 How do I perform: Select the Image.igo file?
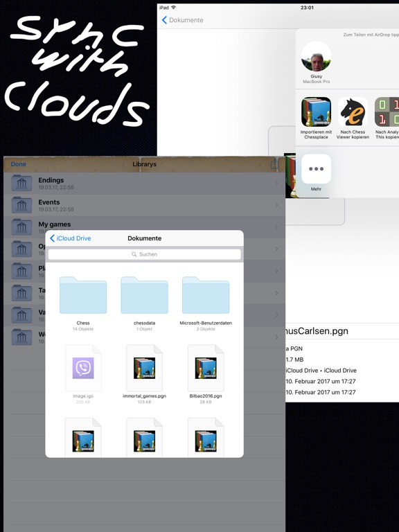(83, 368)
